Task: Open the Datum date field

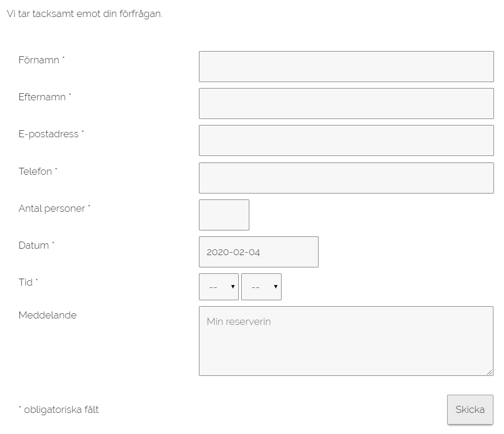Action: [259, 252]
